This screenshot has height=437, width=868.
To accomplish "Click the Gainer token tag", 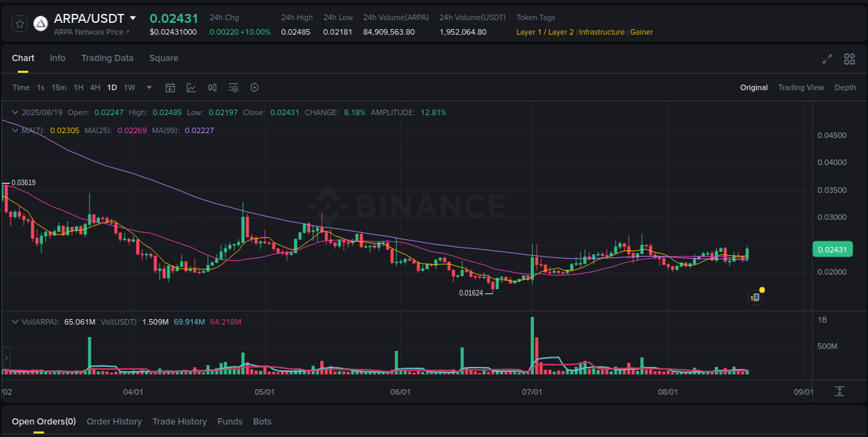I will click(x=641, y=32).
